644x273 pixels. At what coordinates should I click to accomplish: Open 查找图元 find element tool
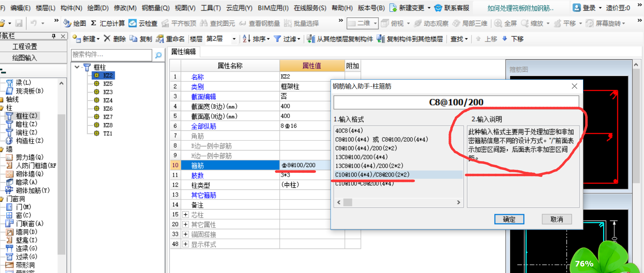218,23
